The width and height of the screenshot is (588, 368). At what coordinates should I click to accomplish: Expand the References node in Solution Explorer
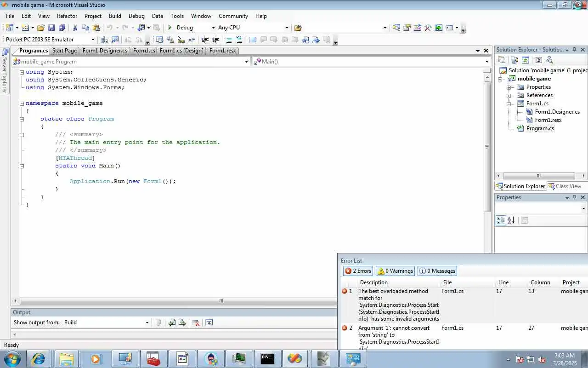509,96
